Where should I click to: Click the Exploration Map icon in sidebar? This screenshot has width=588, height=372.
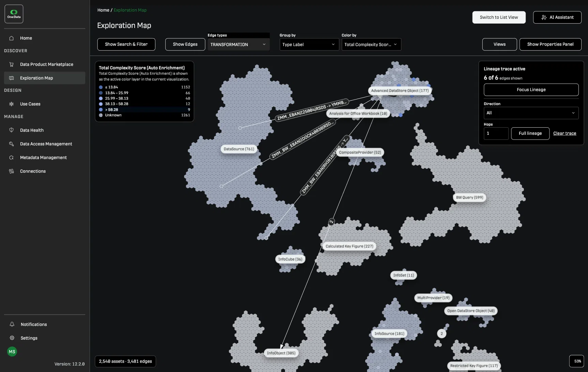tap(12, 78)
